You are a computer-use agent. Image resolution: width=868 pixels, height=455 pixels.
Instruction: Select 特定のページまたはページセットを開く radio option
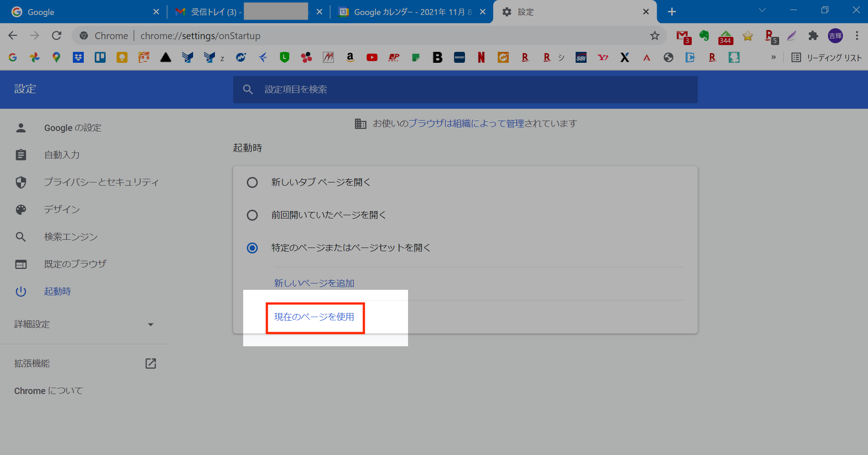(x=252, y=248)
